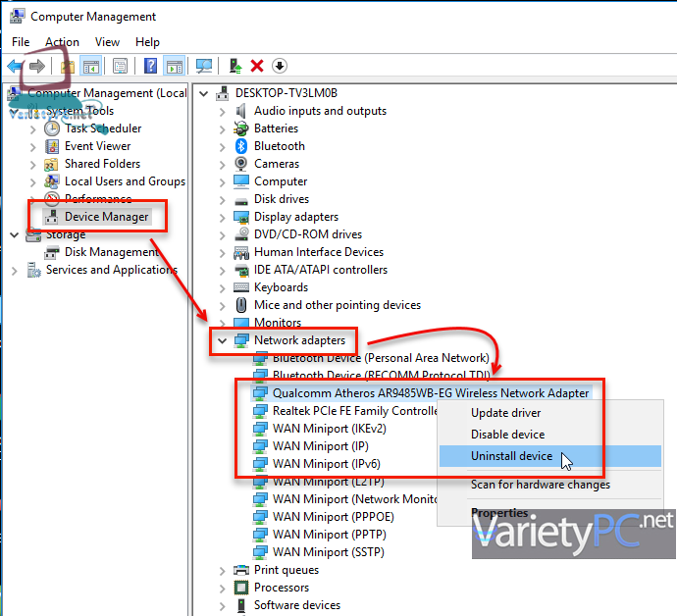Expand Services and Applications in left tree
The image size is (677, 616).
click(x=15, y=271)
